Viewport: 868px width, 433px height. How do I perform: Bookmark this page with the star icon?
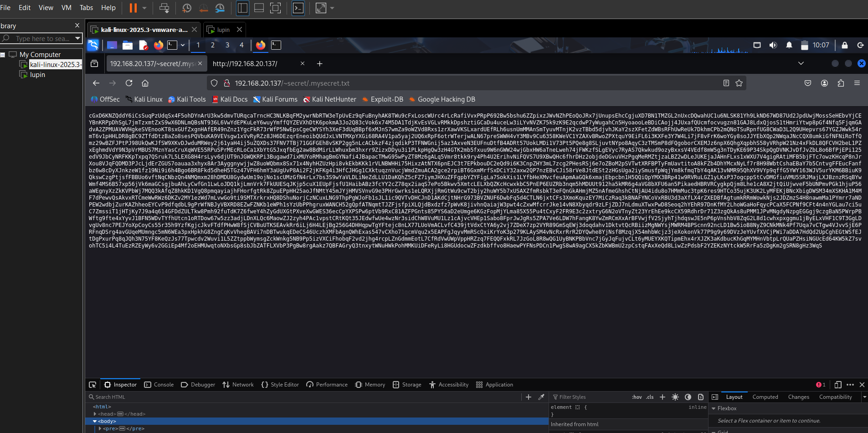click(739, 83)
